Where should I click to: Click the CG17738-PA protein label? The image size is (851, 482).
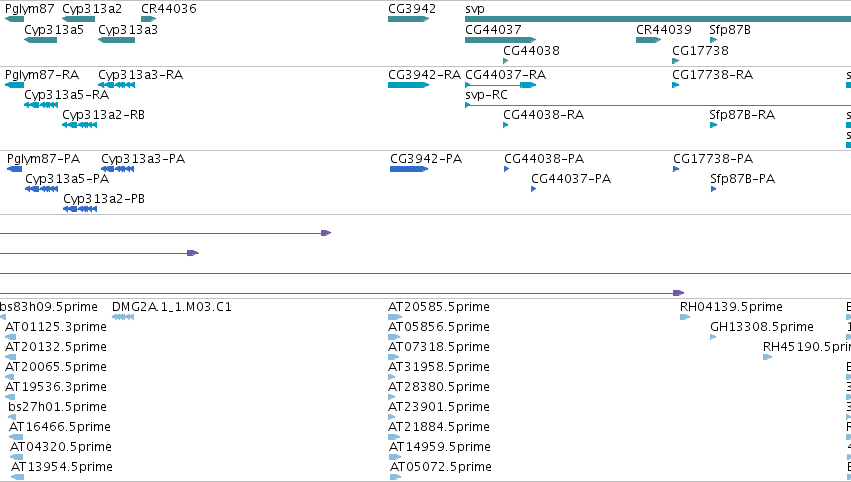(713, 159)
